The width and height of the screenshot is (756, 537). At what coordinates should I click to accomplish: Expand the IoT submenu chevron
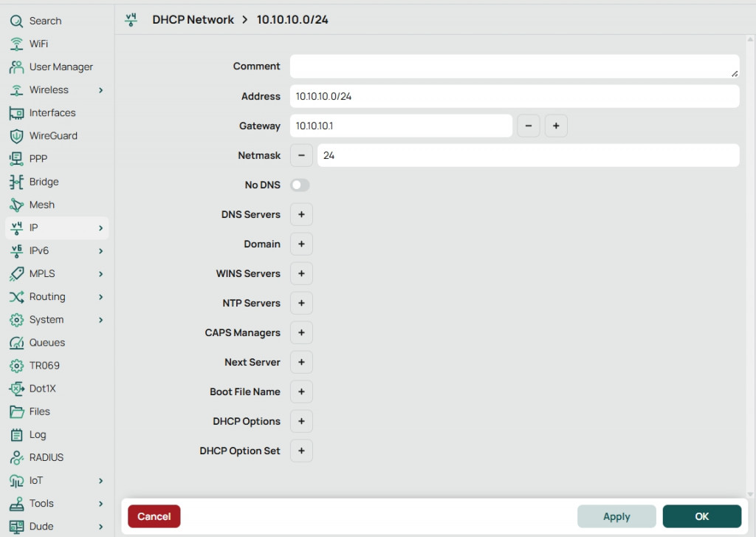tap(100, 481)
